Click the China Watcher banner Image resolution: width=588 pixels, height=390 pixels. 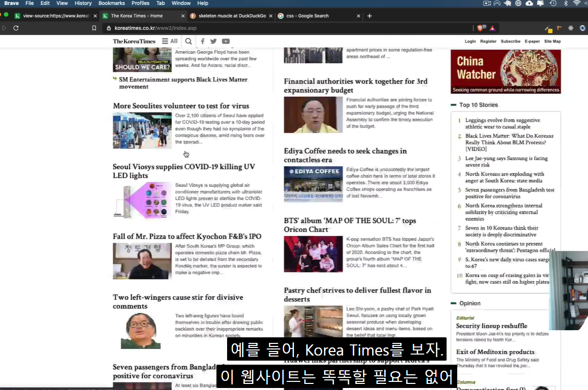coord(505,71)
